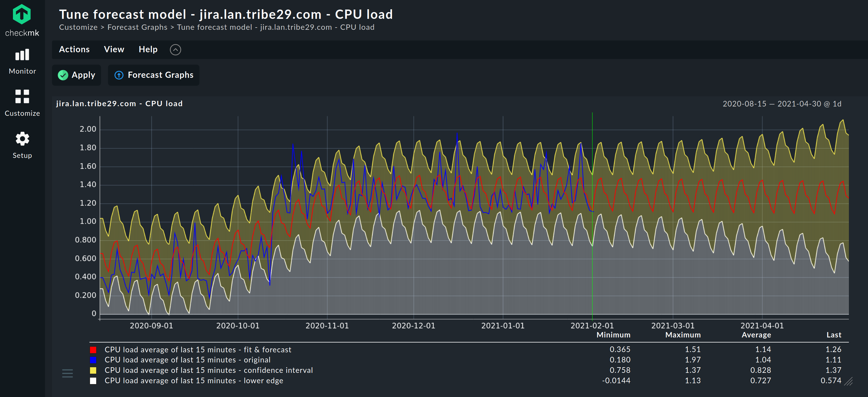Open the Checkmk logo home link

tap(22, 20)
